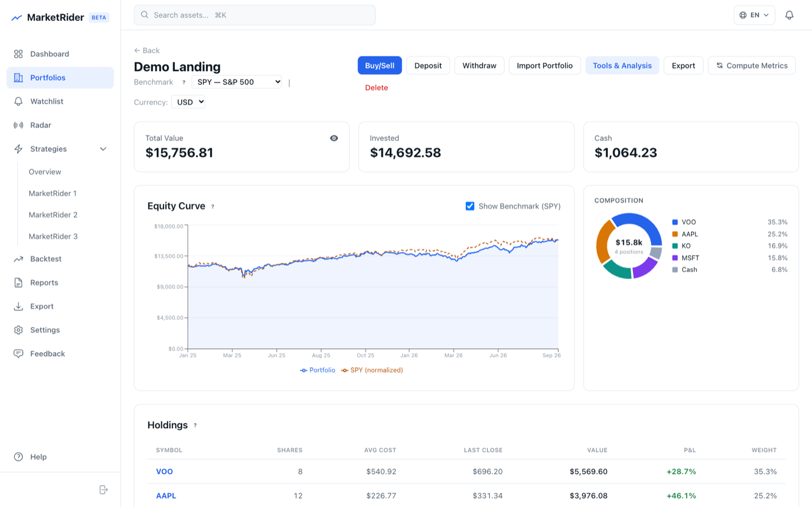Click the Backtest trend icon
The image size is (812, 507).
click(18, 259)
